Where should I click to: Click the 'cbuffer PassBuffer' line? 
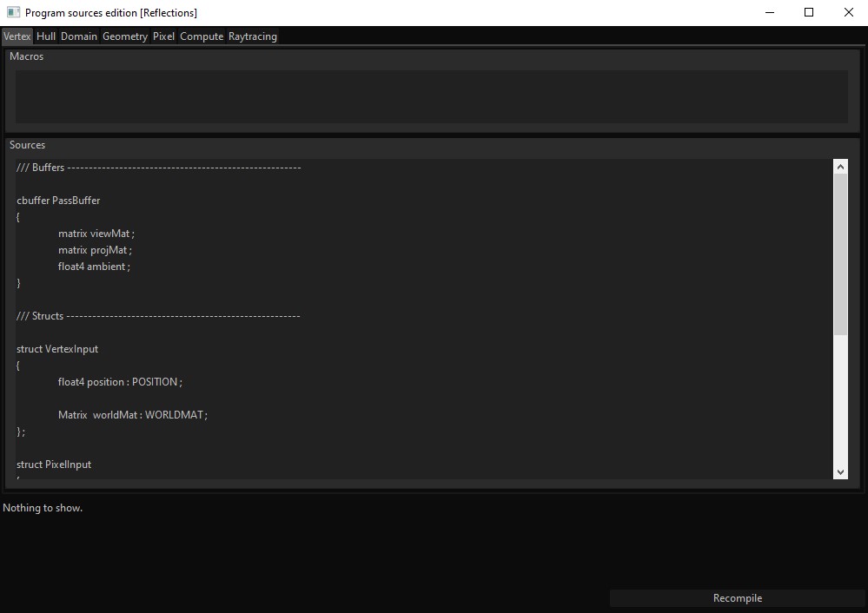tap(58, 201)
